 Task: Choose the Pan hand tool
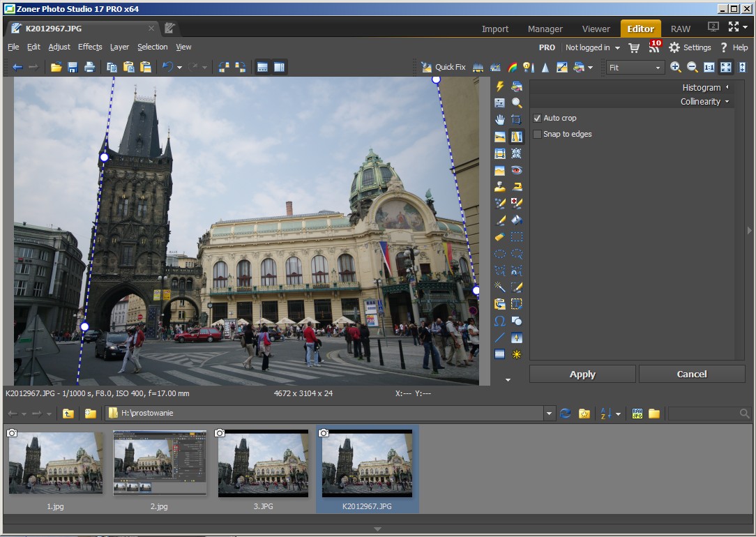tap(499, 120)
